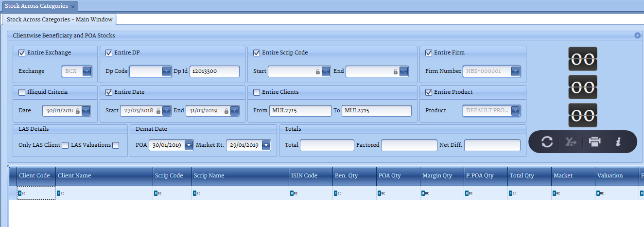Click the Excel export icon
The height and width of the screenshot is (227, 644).
click(570, 142)
